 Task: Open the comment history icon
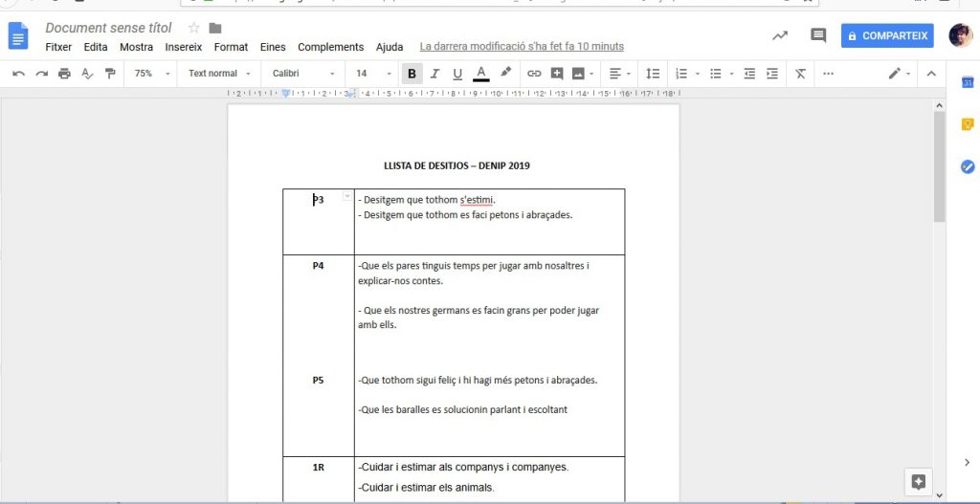818,35
